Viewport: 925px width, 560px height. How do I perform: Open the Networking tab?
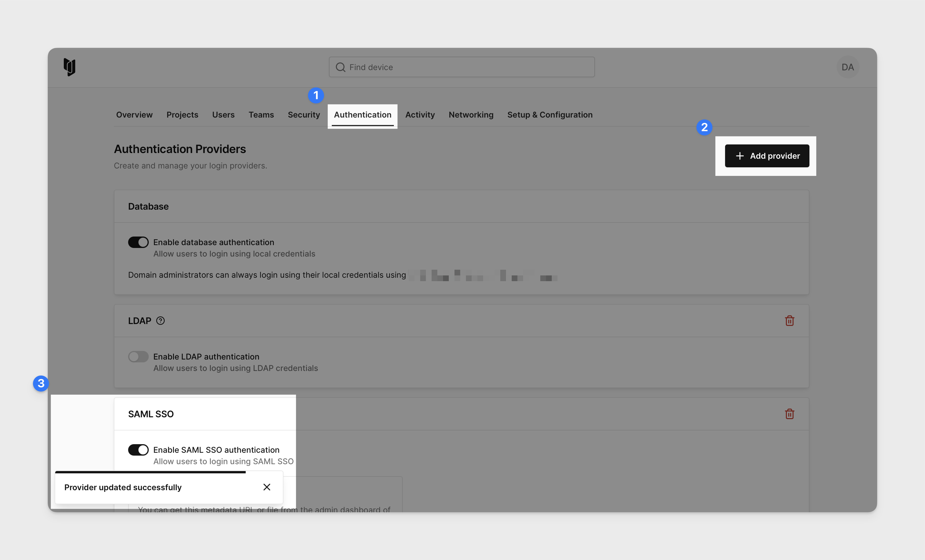click(471, 115)
